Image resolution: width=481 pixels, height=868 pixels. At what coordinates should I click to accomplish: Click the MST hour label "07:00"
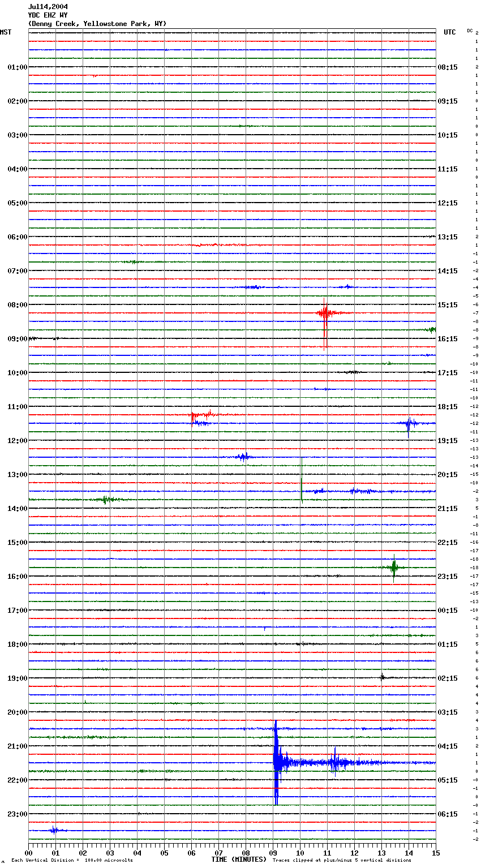(18, 271)
